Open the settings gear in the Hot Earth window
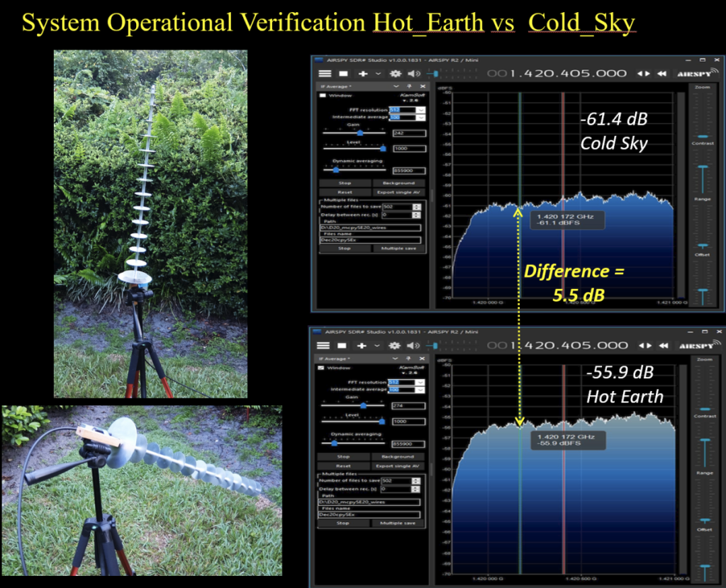The height and width of the screenshot is (588, 726). pos(395,345)
